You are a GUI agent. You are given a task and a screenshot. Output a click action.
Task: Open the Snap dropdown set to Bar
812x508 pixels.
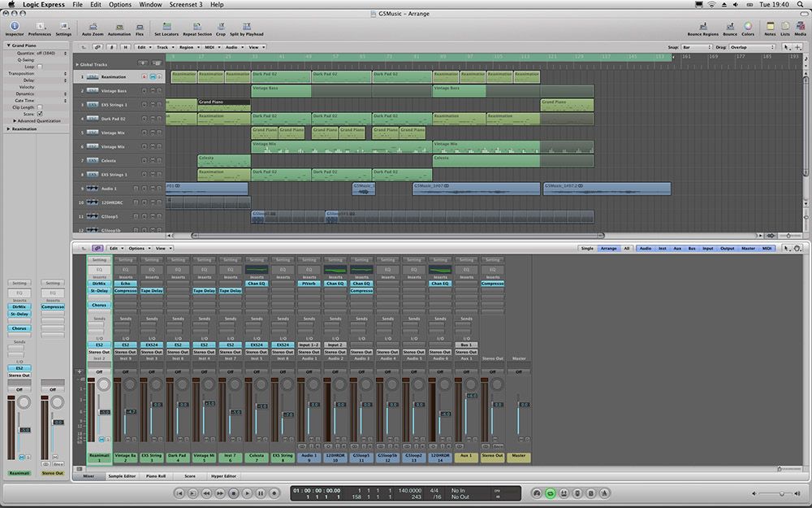(x=697, y=47)
